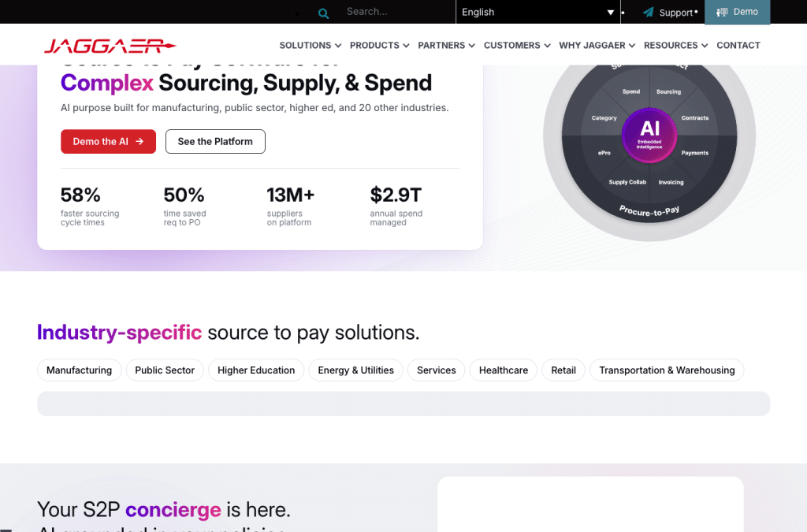Click the arrow in Demo the AI button
Screen dimensions: 807x532
[x=139, y=142]
